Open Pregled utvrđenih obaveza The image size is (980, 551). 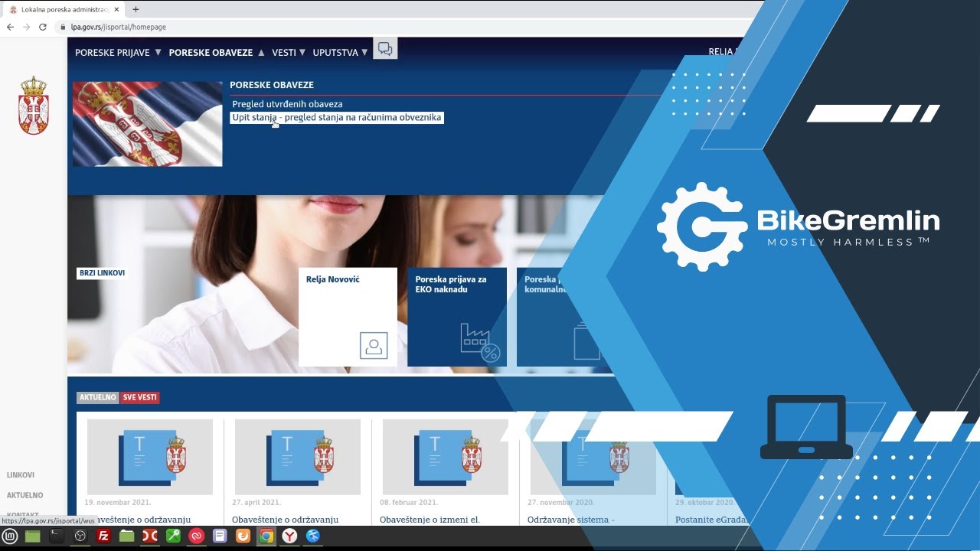(288, 104)
